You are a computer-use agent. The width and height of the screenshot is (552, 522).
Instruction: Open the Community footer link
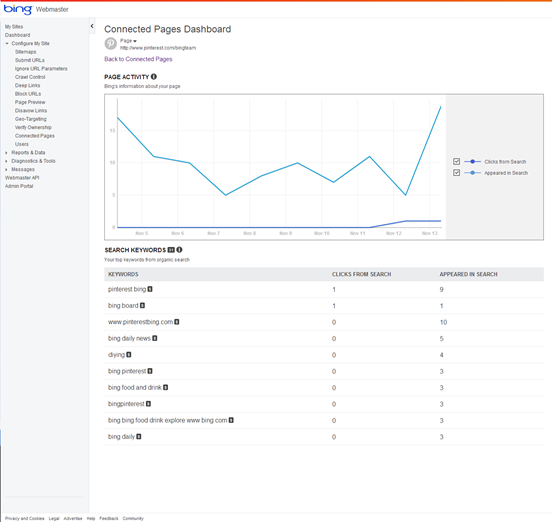tap(133, 518)
